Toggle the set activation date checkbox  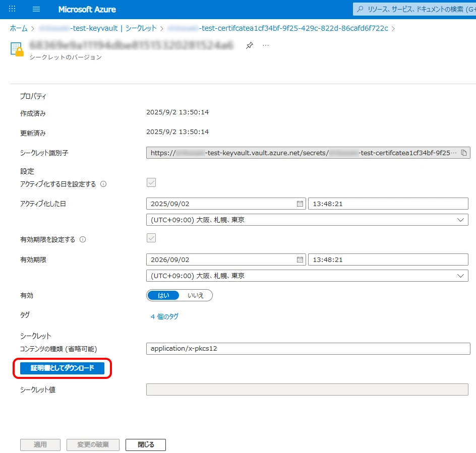point(151,182)
